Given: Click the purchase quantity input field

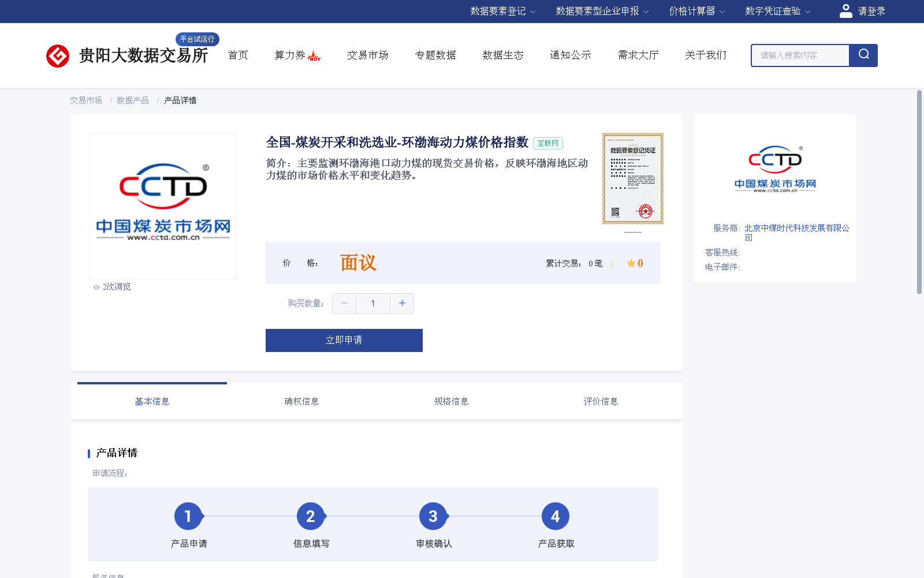Looking at the screenshot, I should click(373, 303).
